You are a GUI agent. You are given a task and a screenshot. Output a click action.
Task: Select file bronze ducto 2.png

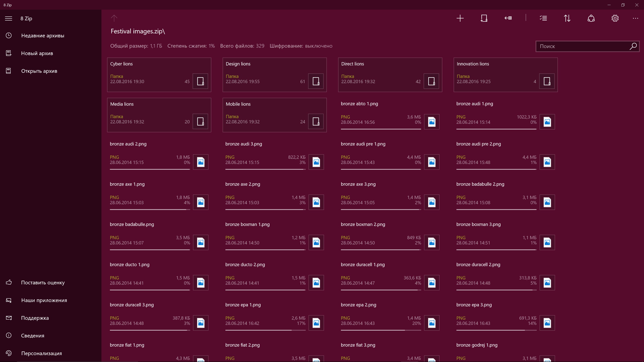275,276
